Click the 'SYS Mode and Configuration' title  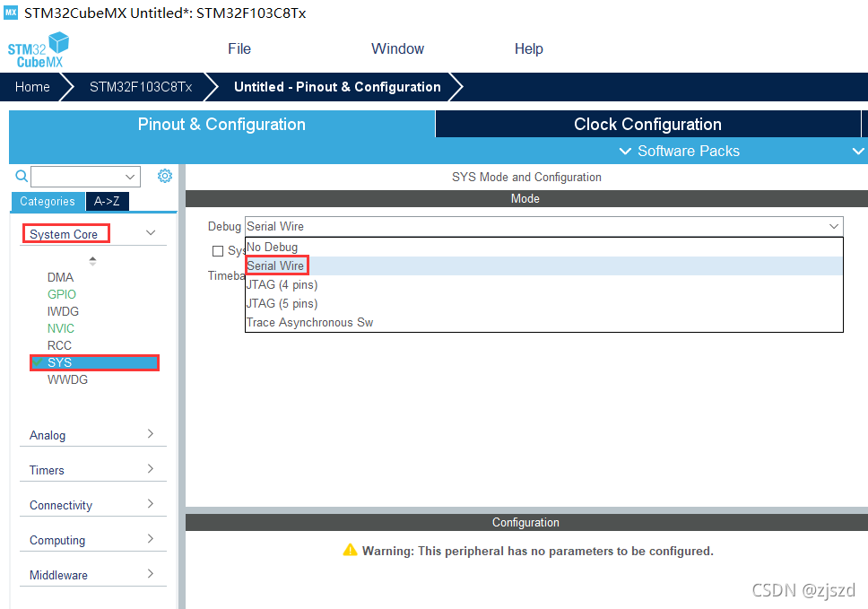526,178
